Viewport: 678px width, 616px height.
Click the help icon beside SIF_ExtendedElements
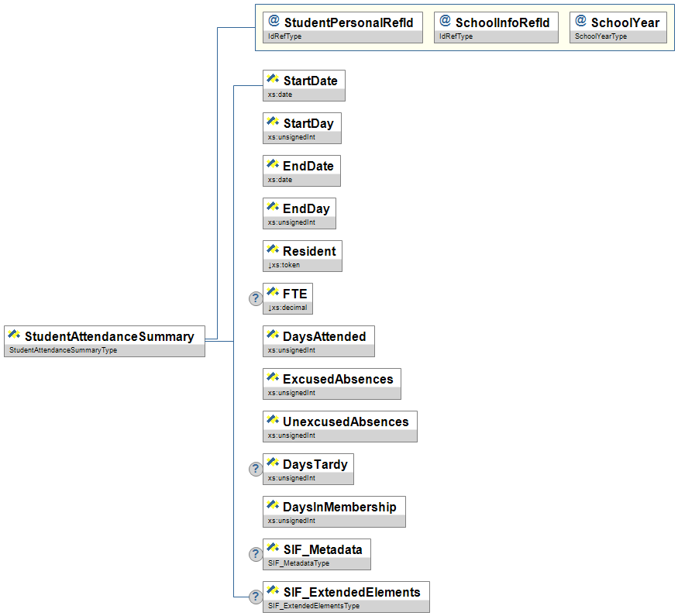point(256,597)
